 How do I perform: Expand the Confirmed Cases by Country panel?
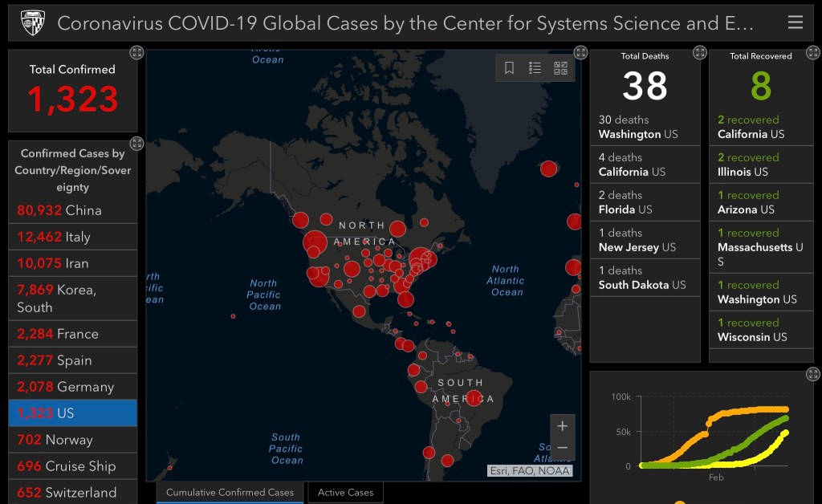[136, 144]
